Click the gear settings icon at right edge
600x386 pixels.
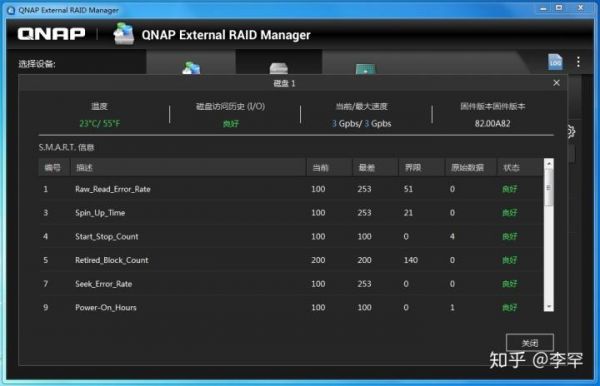click(571, 132)
